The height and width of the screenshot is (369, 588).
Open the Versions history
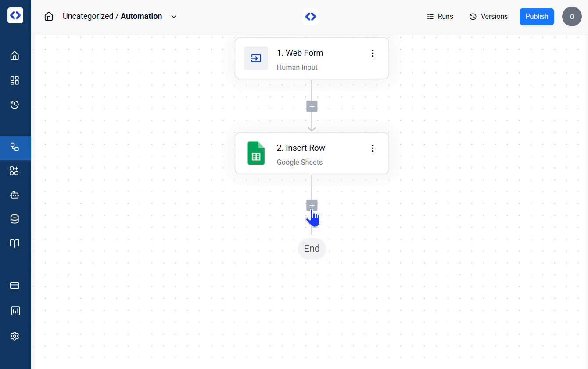[488, 17]
